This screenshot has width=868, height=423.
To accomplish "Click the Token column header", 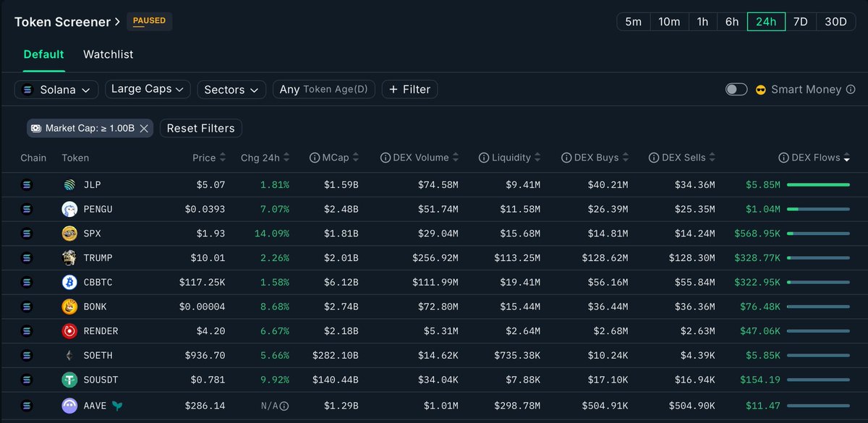I will pos(75,158).
